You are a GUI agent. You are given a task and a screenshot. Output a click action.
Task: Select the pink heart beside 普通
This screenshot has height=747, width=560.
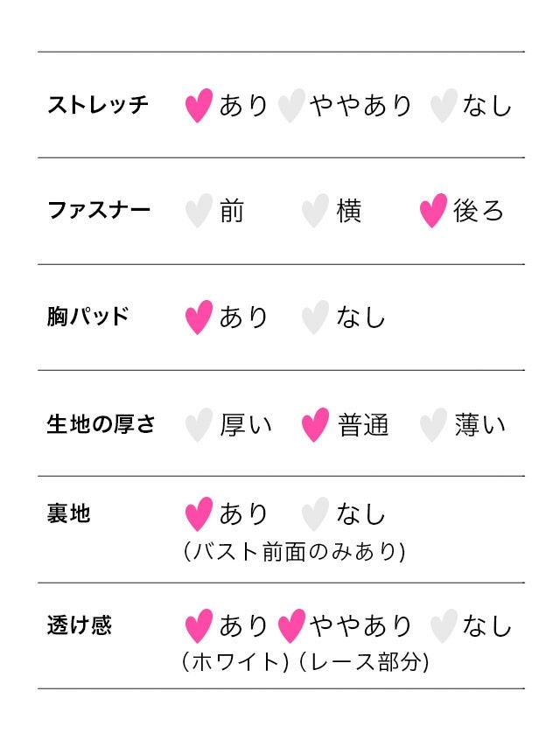tap(315, 425)
